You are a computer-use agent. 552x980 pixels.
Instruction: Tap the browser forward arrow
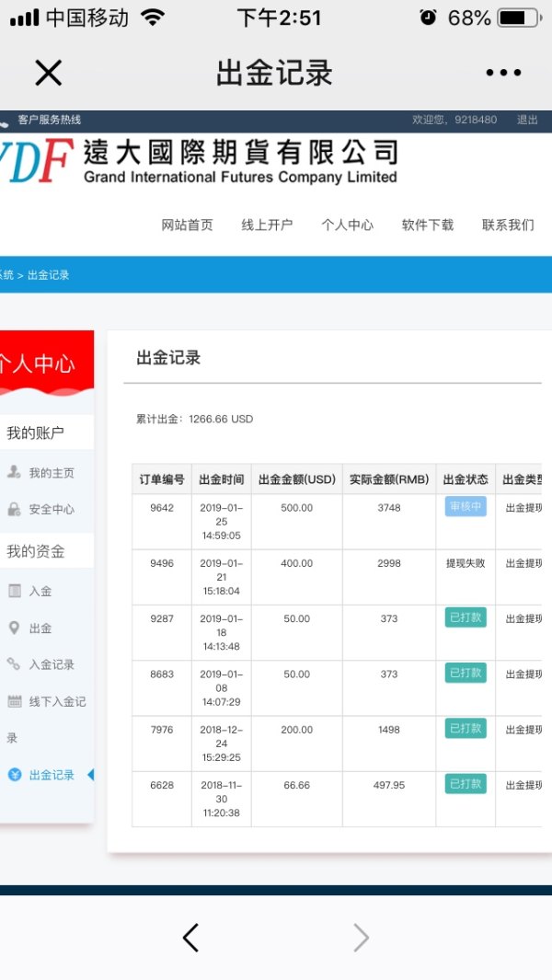click(361, 938)
